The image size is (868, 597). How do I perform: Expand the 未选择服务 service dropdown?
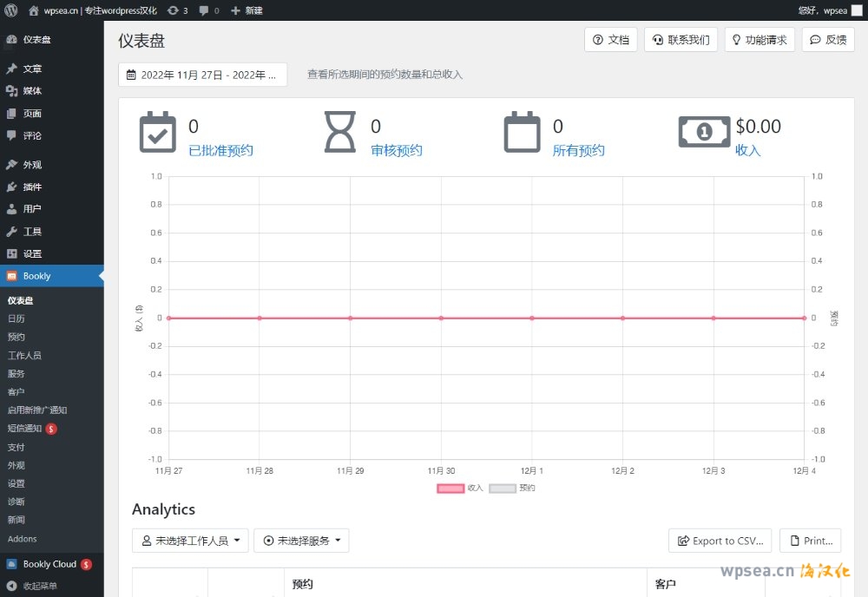point(301,541)
